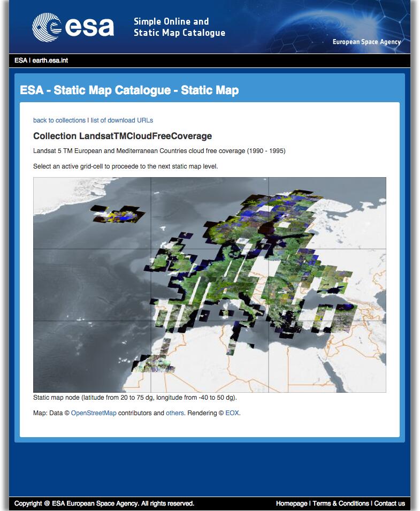Click 'Collection LandsatTMCloudFreeCoverage' heading
The width and height of the screenshot is (420, 511).
[x=123, y=136]
